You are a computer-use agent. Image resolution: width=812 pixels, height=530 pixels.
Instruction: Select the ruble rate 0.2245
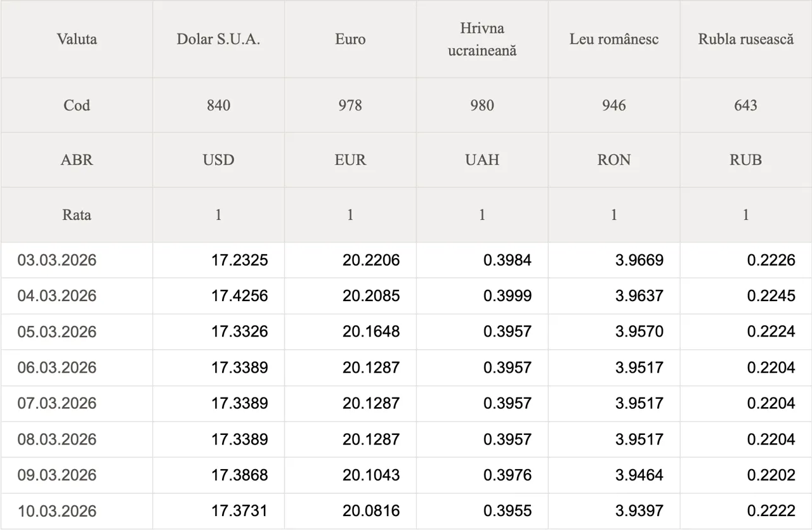click(771, 296)
